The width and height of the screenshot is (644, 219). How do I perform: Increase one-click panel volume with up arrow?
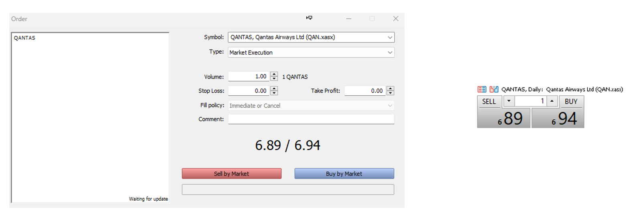pos(552,101)
